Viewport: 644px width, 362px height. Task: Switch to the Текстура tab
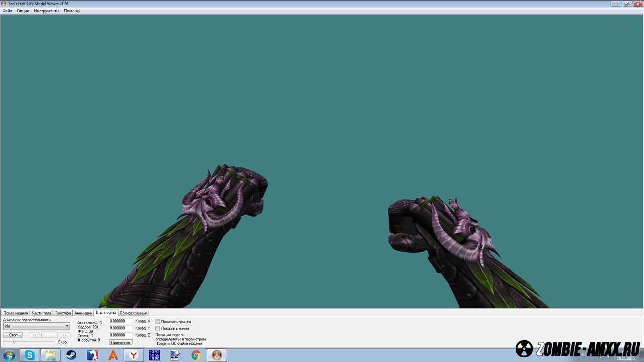[x=63, y=313]
